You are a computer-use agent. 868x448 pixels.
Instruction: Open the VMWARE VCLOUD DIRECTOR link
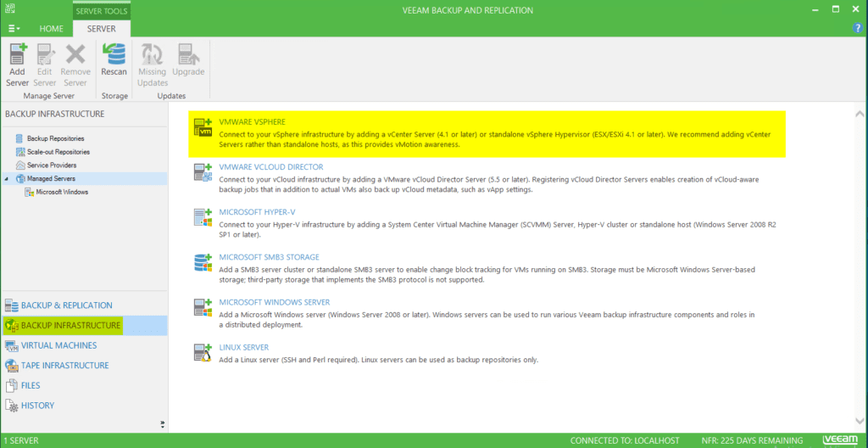click(271, 166)
